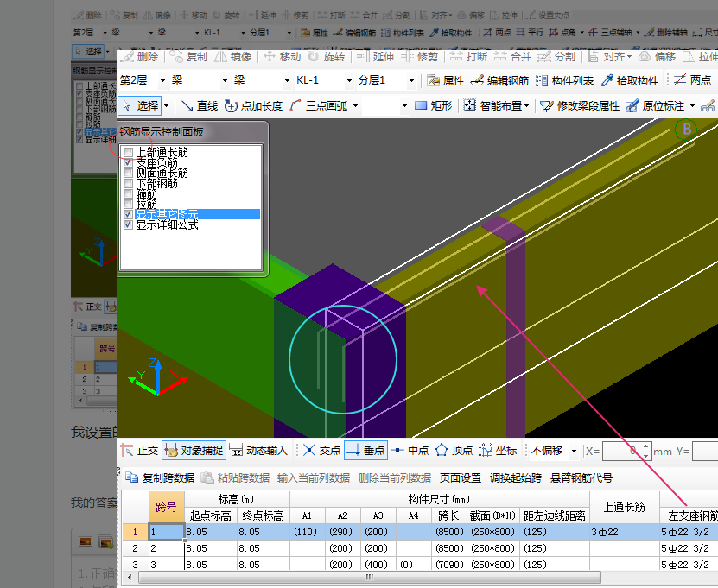
Task: Click 悬臂钢筋代号 cantilever rebar code
Action: (x=581, y=478)
